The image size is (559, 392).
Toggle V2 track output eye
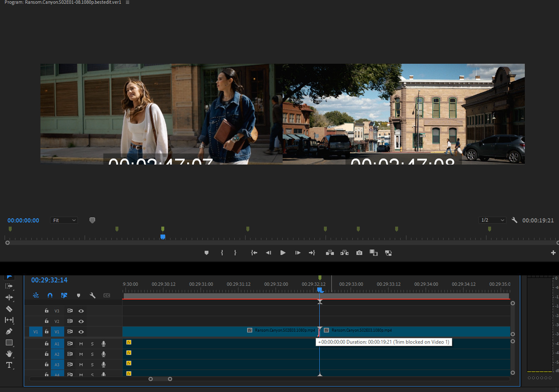point(81,321)
